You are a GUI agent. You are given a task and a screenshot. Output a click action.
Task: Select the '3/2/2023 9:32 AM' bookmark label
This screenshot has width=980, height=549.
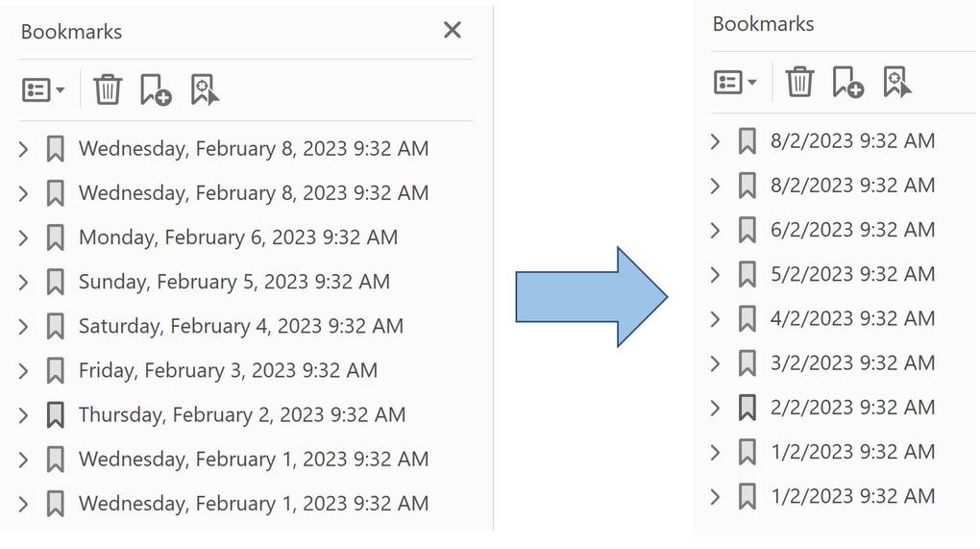coord(852,363)
